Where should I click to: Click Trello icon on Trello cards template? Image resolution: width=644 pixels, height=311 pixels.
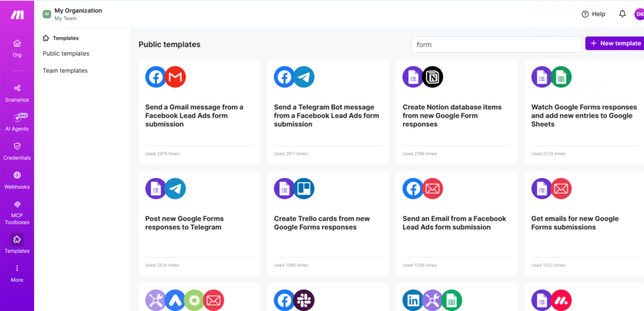(x=304, y=188)
